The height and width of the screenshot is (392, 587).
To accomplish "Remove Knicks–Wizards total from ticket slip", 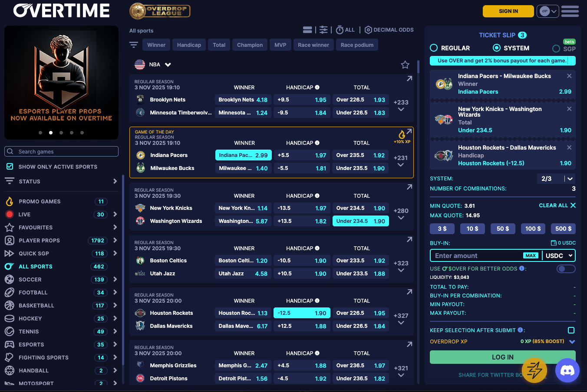I will (x=569, y=109).
